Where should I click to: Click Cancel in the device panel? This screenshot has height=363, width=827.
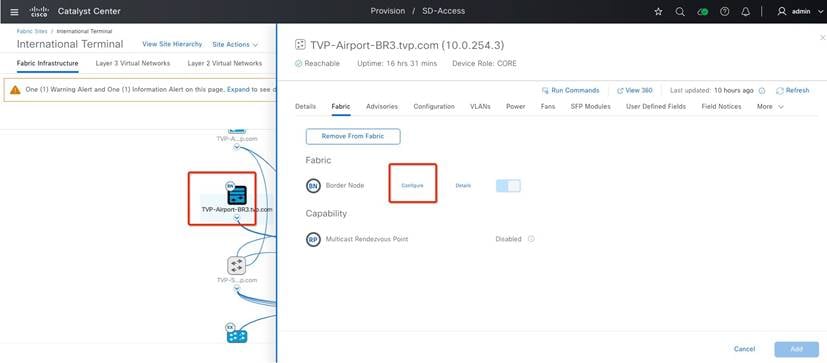(x=744, y=349)
